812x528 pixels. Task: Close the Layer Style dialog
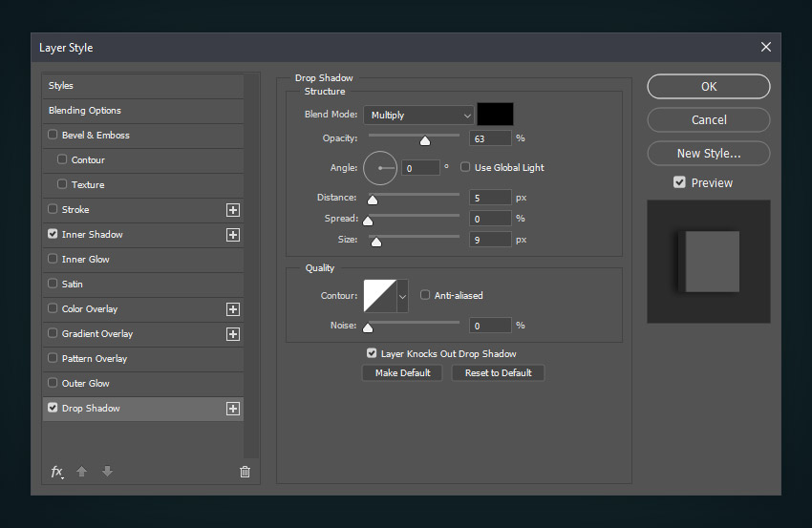(x=766, y=47)
